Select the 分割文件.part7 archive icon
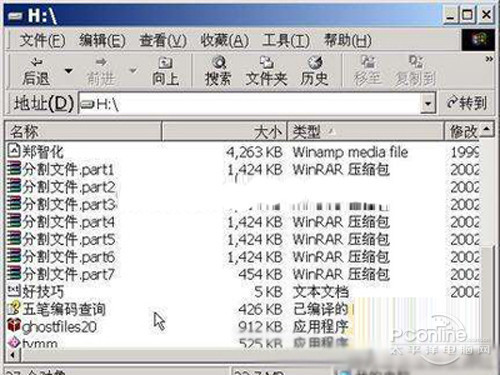Screen dimensions: 500x375 [14, 273]
